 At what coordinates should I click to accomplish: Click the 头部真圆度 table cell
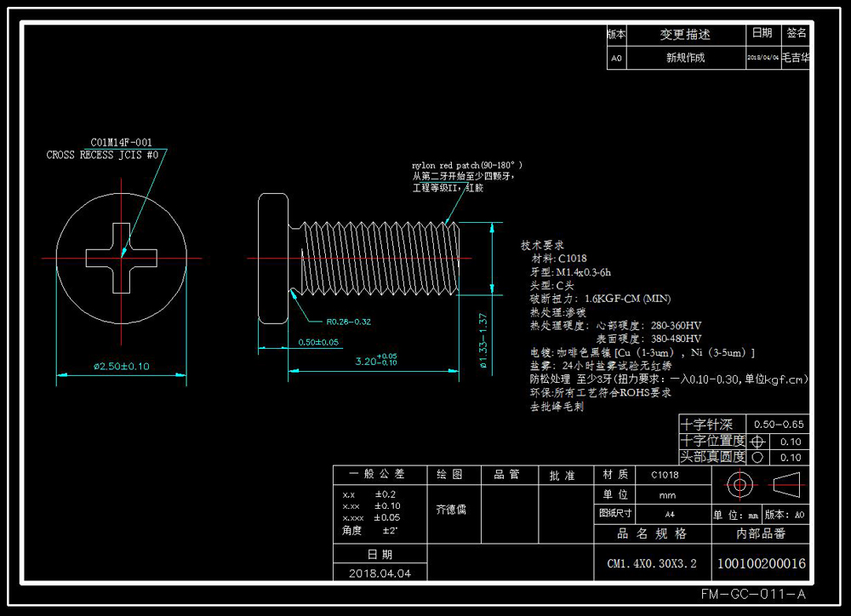pos(712,457)
